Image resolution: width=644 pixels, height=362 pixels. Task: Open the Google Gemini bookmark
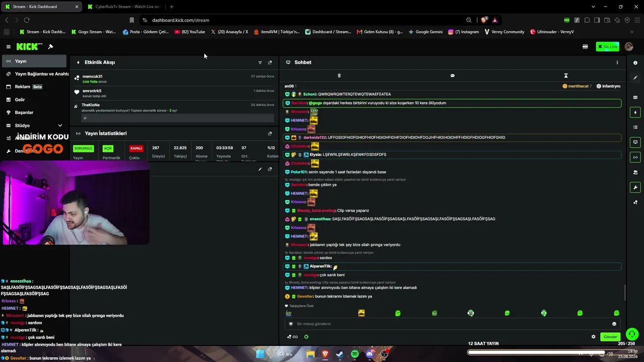point(426,32)
